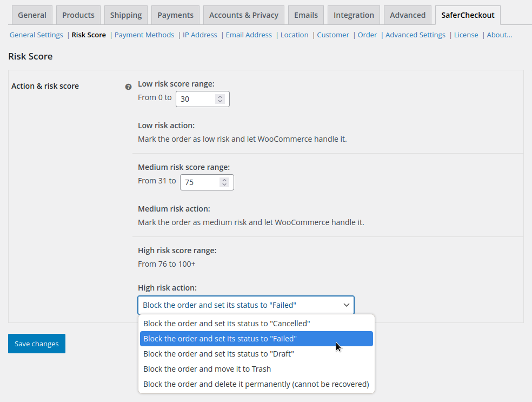Image resolution: width=532 pixels, height=402 pixels.
Task: Increase the low risk score with up arrow
Action: click(220, 96)
